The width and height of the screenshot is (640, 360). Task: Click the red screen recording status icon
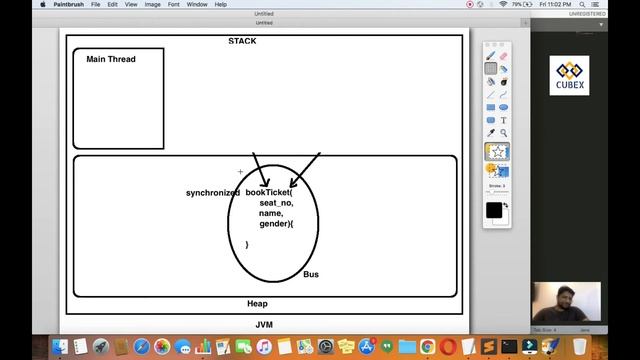click(x=470, y=4)
